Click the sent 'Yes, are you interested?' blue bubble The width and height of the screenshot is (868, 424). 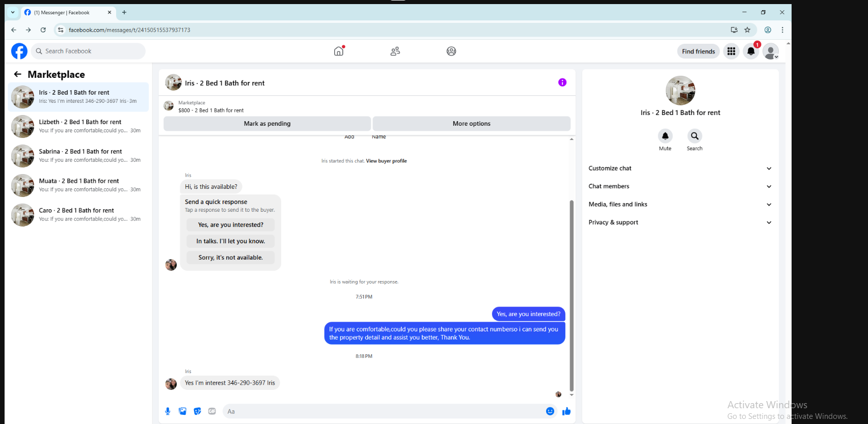[528, 314]
